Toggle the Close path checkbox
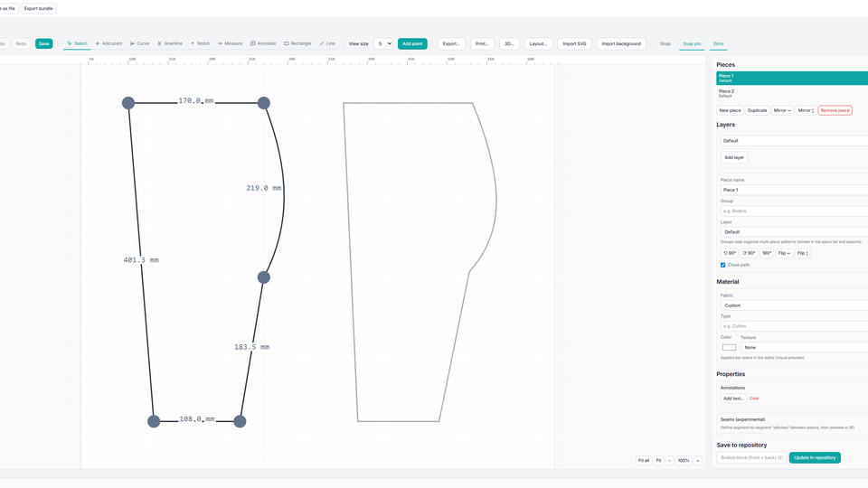Image resolution: width=868 pixels, height=488 pixels. (x=723, y=265)
